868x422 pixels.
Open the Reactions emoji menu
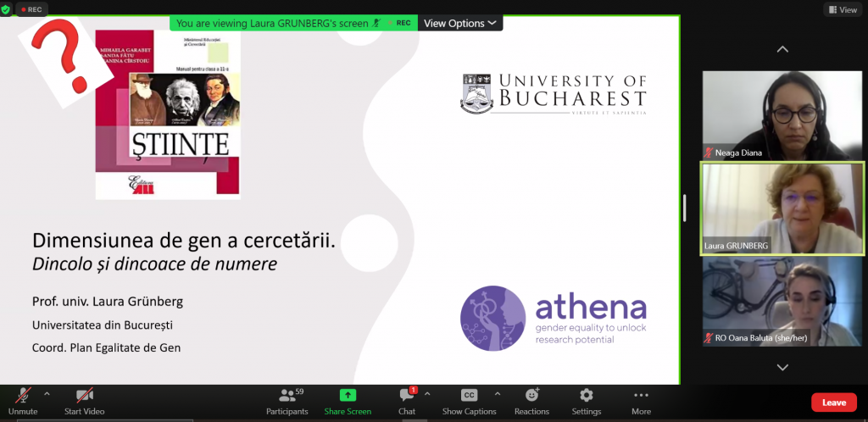(531, 396)
